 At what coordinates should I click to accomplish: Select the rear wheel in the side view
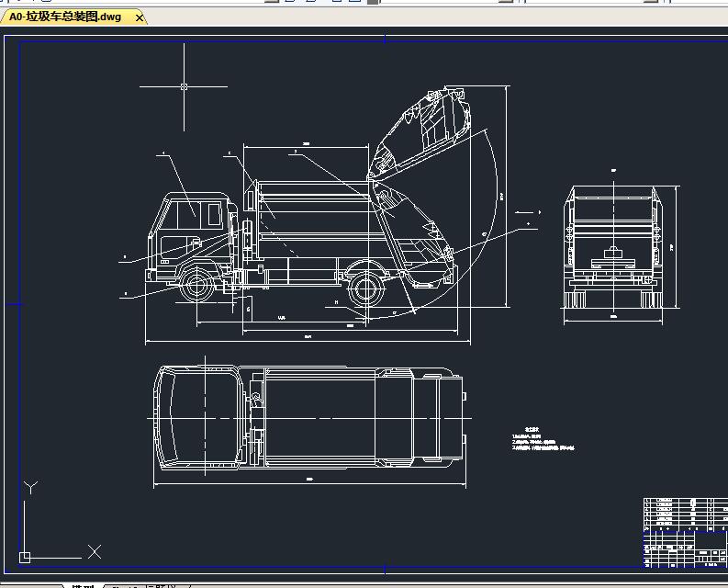coord(366,289)
